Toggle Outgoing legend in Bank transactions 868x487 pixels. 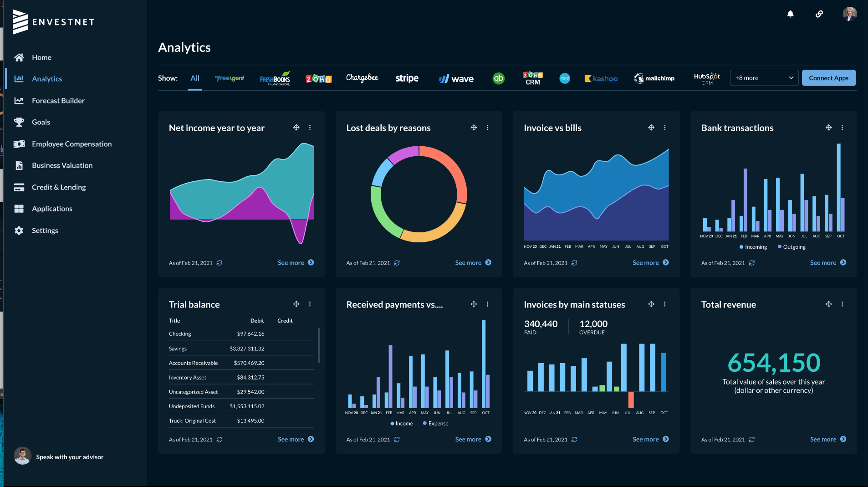pyautogui.click(x=791, y=247)
